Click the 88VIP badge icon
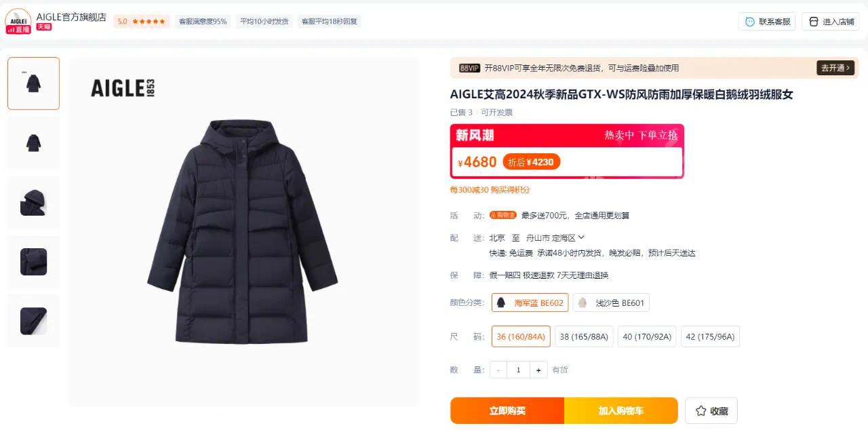The height and width of the screenshot is (430, 868). coord(469,68)
